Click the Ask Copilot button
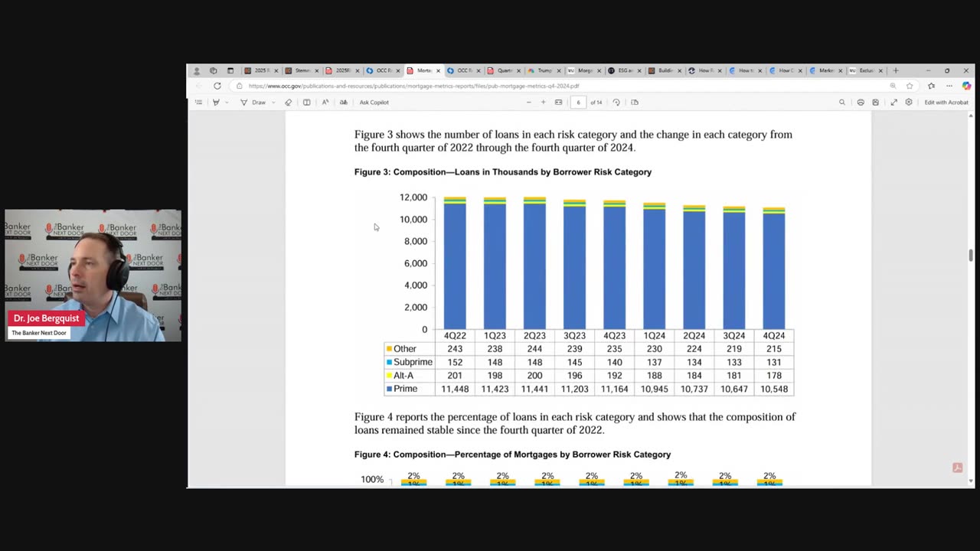This screenshot has height=551, width=980. (x=374, y=102)
